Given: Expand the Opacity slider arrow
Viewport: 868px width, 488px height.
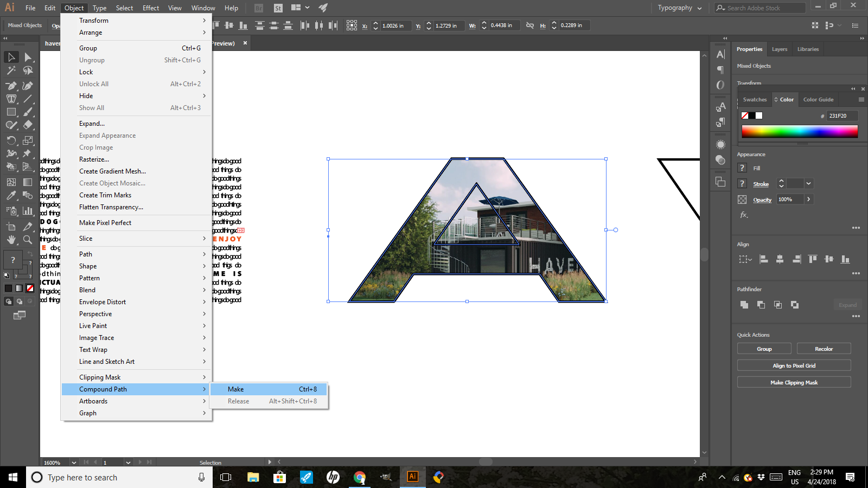Looking at the screenshot, I should click(x=808, y=200).
